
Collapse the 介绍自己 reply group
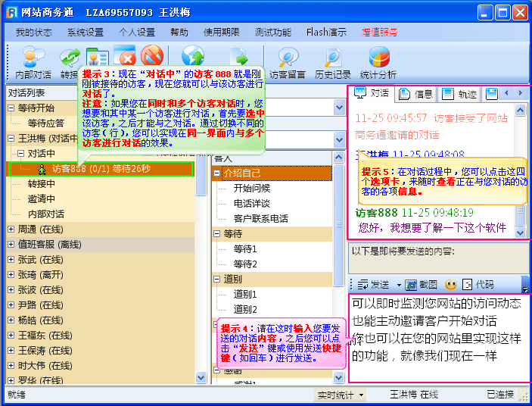[x=218, y=173]
